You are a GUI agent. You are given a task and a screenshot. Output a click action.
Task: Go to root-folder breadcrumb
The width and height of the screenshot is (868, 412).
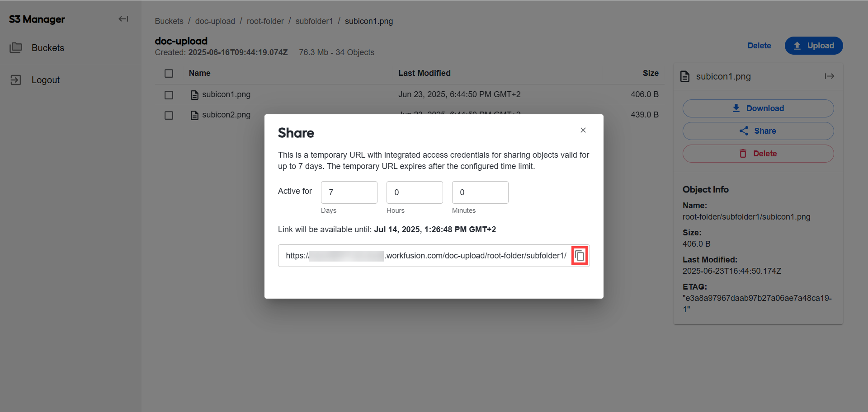point(265,21)
